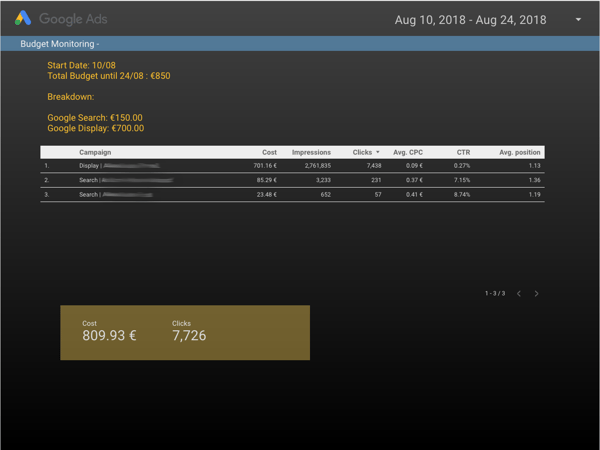Click Google Search: €150.00 text
The height and width of the screenshot is (450, 600).
pos(95,118)
